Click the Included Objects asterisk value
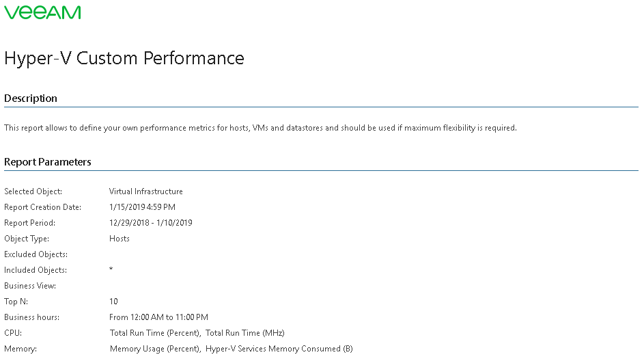The width and height of the screenshot is (644, 359). tap(111, 269)
